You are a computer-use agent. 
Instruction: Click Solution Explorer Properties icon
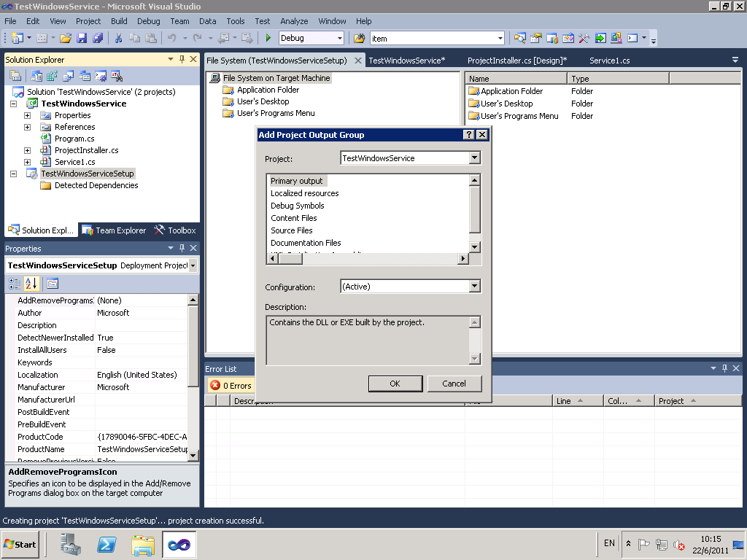pos(15,76)
